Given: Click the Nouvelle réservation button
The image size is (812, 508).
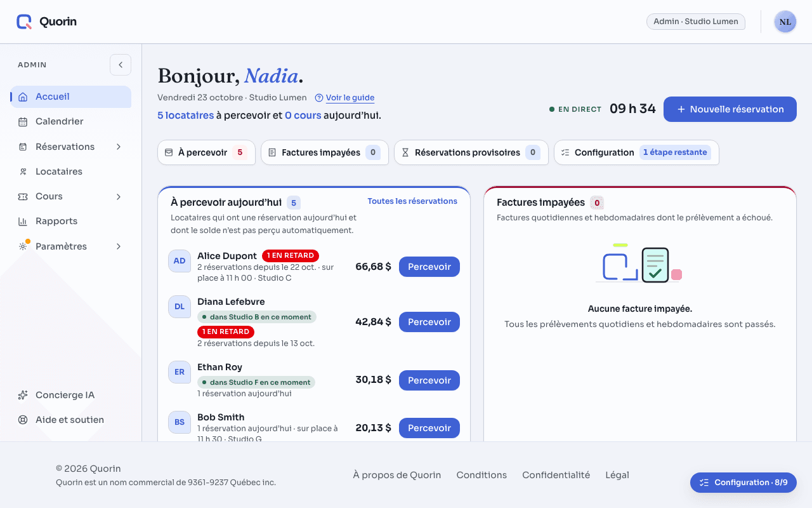Looking at the screenshot, I should pos(730,109).
